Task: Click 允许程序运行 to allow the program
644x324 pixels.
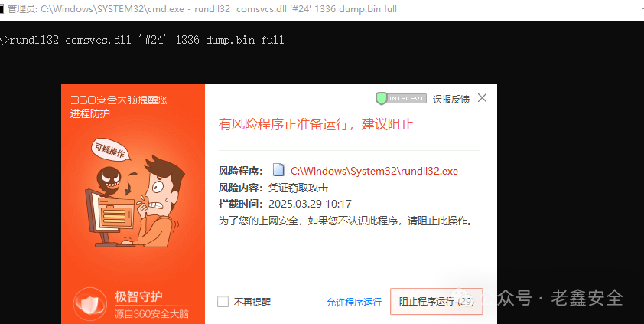Action: pyautogui.click(x=354, y=303)
